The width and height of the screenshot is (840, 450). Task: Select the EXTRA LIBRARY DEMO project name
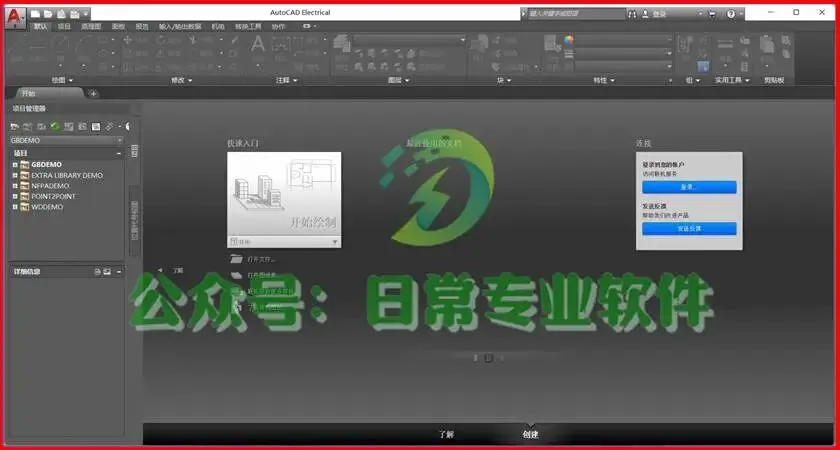point(67,176)
